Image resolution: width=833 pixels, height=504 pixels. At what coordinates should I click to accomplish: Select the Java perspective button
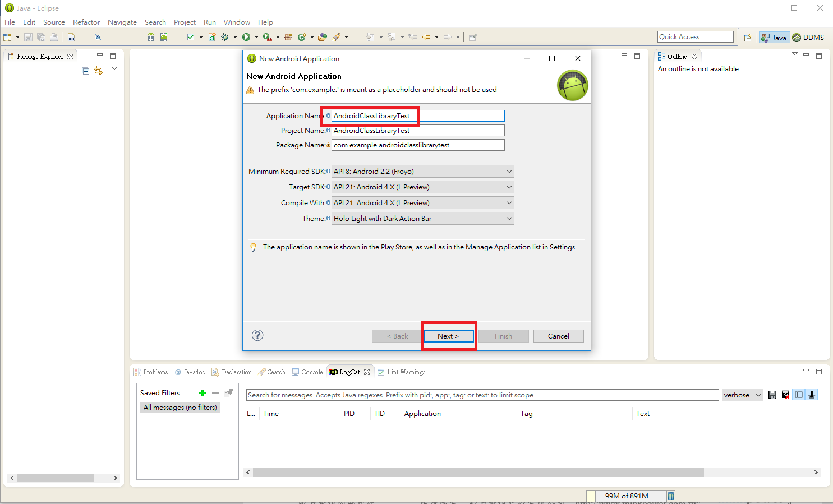point(774,38)
